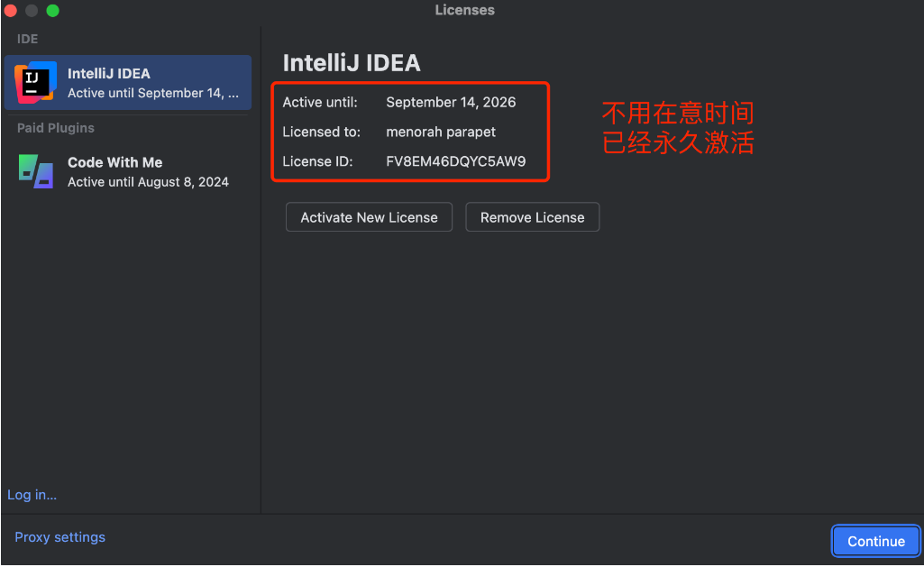Click the licensee name menorah parapet

(441, 132)
